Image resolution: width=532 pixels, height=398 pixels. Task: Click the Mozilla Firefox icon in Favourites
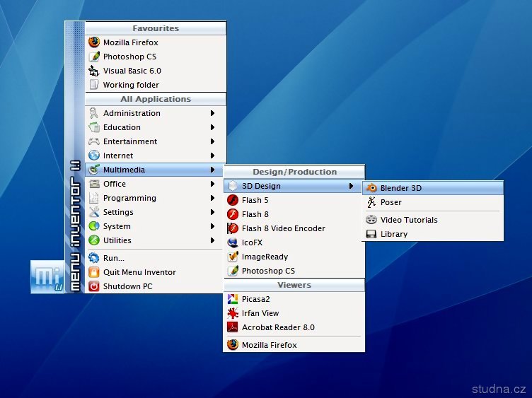coord(94,42)
